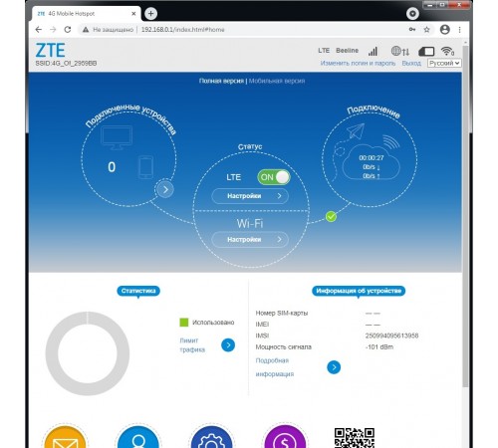Click Изменить логин и пароль link

358,63
